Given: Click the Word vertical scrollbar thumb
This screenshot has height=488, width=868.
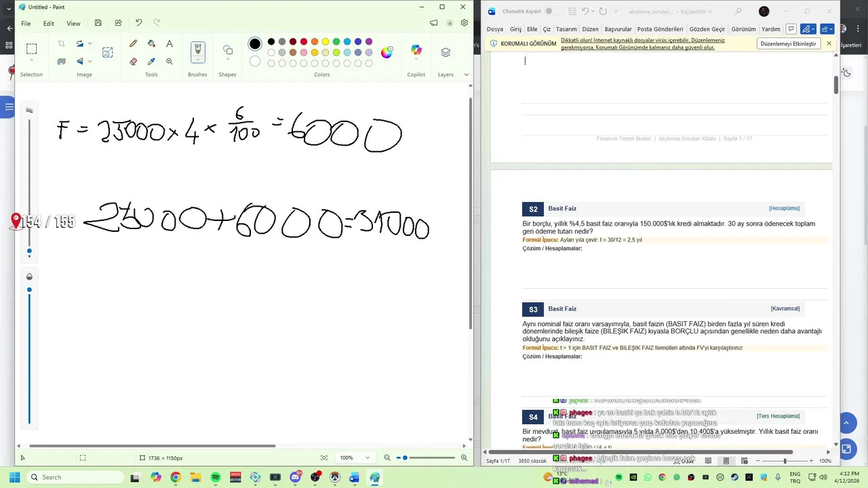Looking at the screenshot, I should click(x=836, y=85).
